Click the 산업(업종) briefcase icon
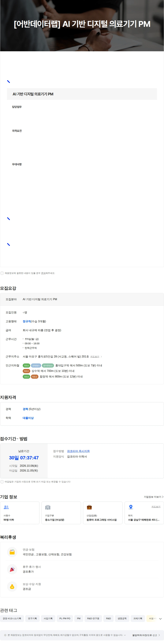164x644 pixels. pos(89,507)
